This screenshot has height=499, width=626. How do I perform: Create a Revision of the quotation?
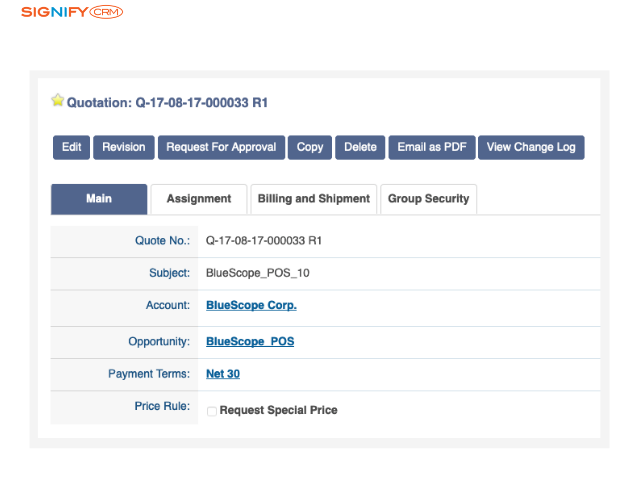coord(124,147)
